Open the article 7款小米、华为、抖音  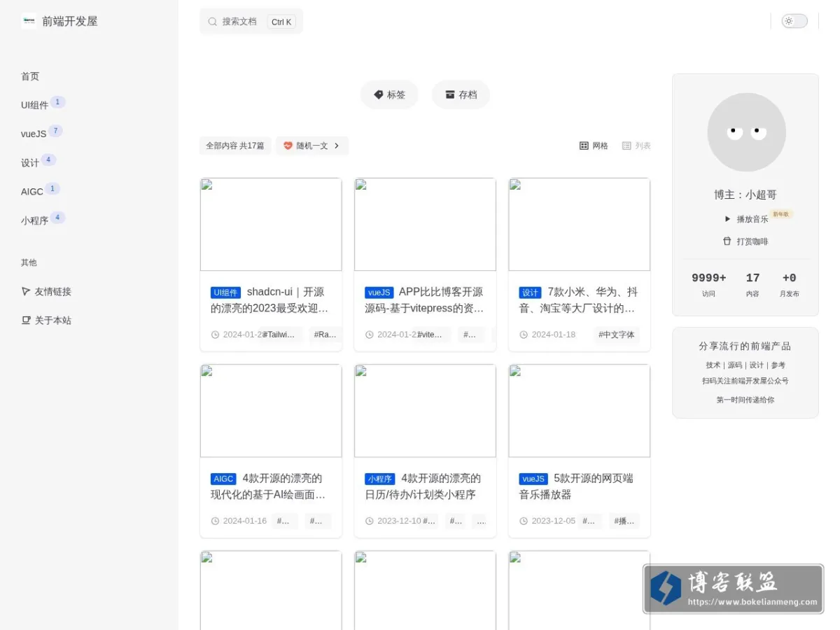[x=578, y=300]
